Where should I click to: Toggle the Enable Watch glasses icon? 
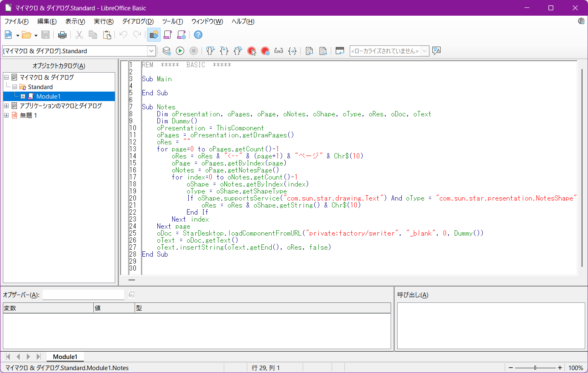[279, 51]
